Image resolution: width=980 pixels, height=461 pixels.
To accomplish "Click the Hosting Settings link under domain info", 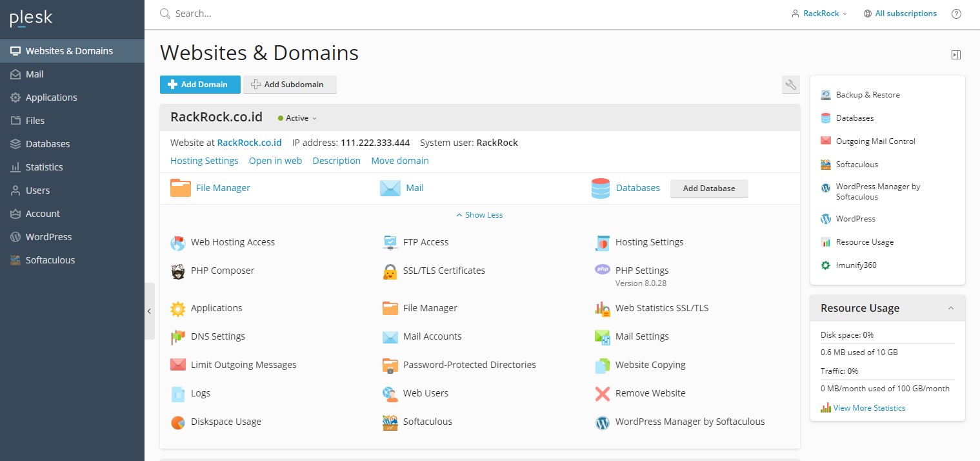I will pos(205,161).
